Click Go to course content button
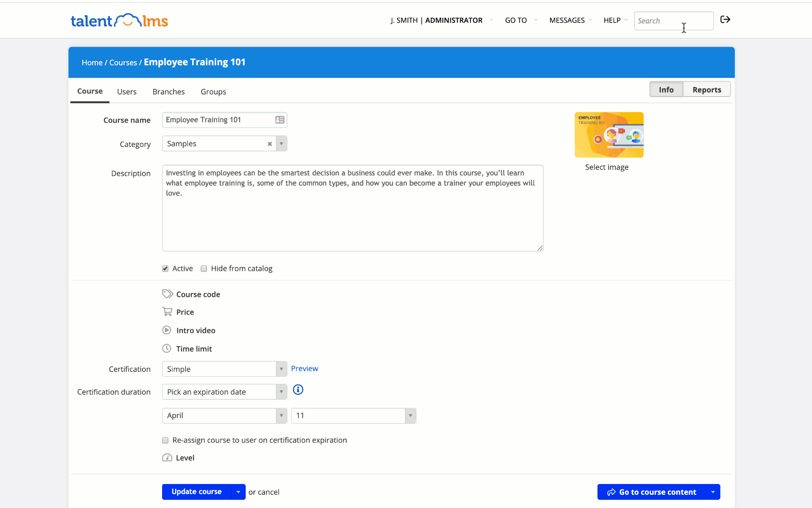 (x=651, y=492)
